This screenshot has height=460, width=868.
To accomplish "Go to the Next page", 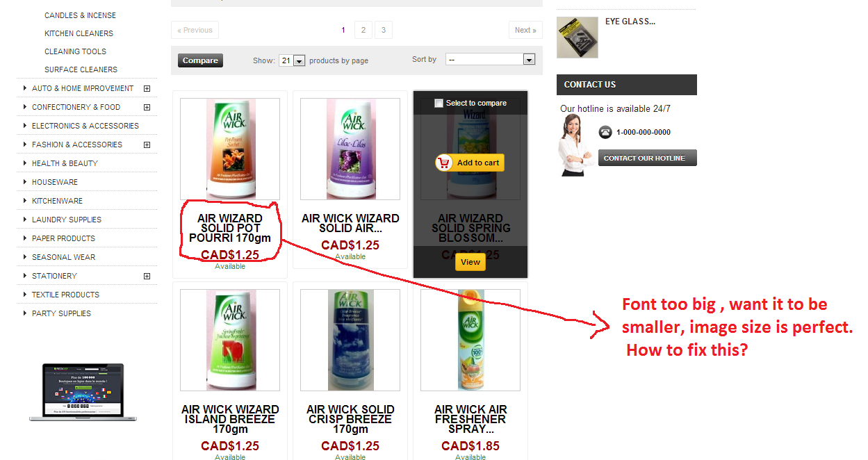I will [x=525, y=30].
